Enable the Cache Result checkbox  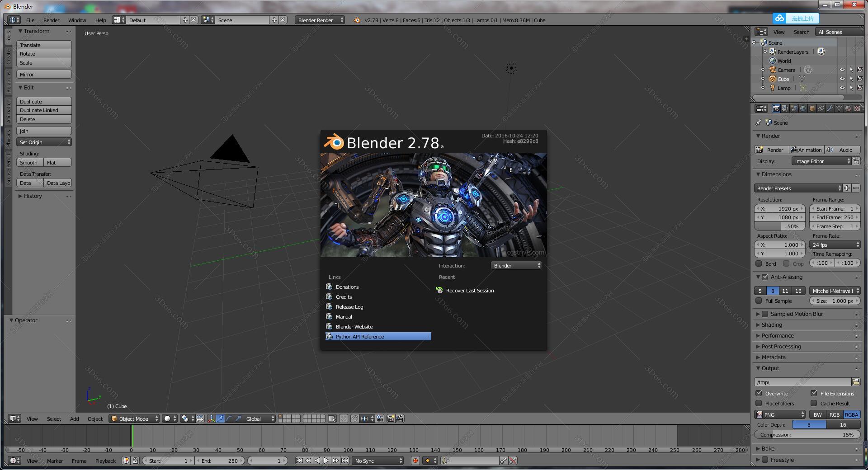coord(814,404)
